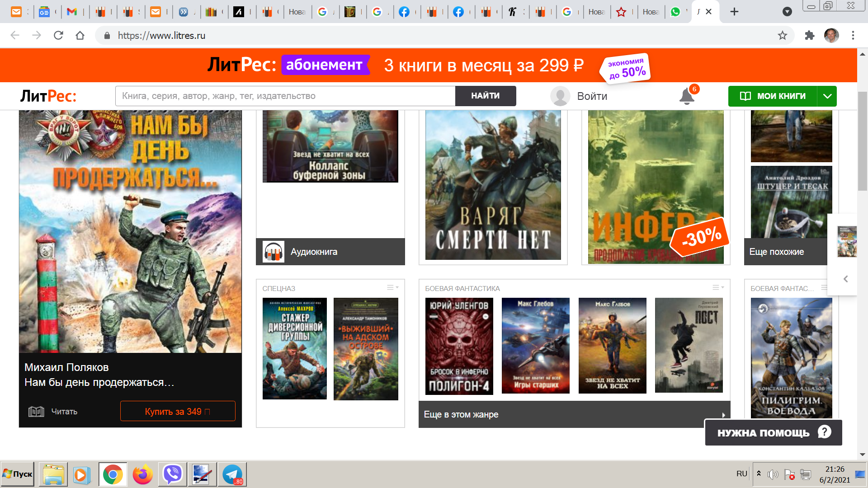Click the open book Читать icon
868x488 pixels.
[36, 412]
